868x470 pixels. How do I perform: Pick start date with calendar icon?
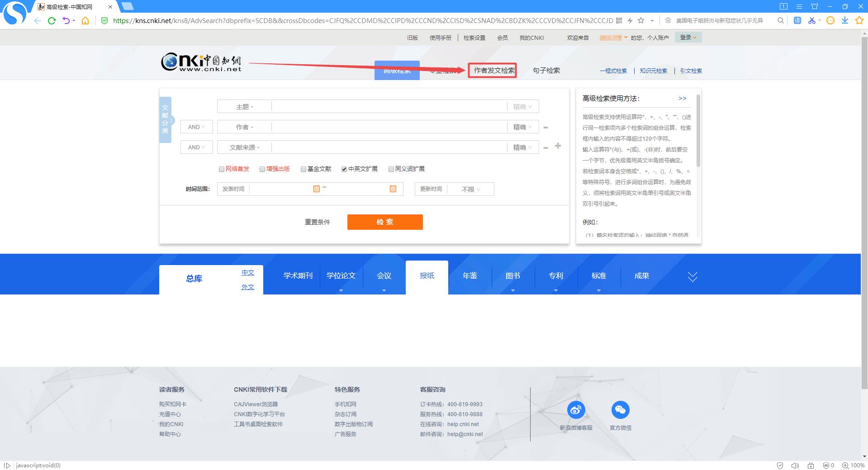(x=317, y=189)
